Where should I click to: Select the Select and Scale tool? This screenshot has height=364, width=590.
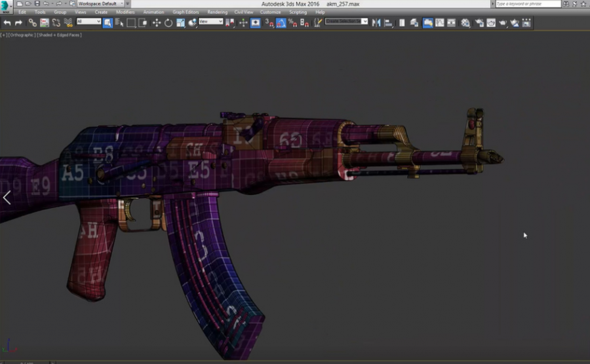point(180,23)
